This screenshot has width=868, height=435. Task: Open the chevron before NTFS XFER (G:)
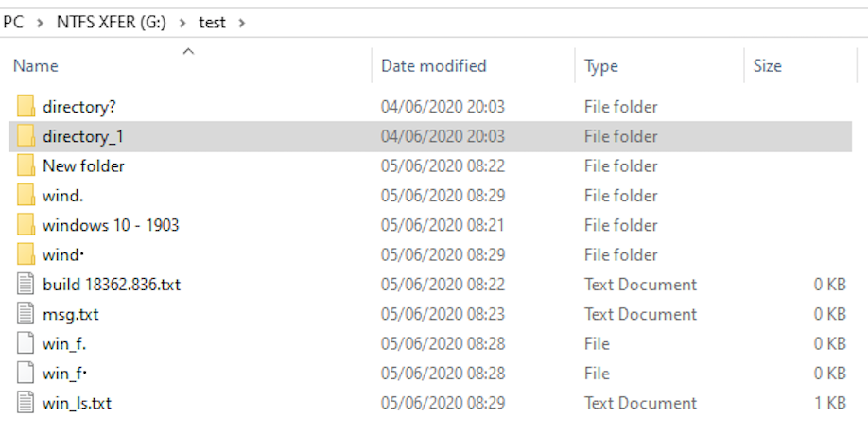click(40, 22)
